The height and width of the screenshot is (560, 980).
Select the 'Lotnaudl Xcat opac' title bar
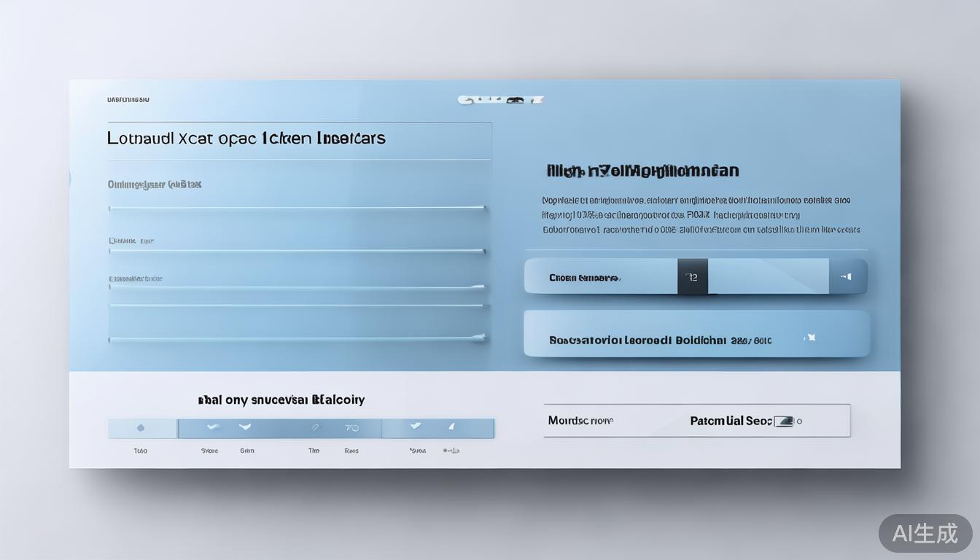(299, 139)
